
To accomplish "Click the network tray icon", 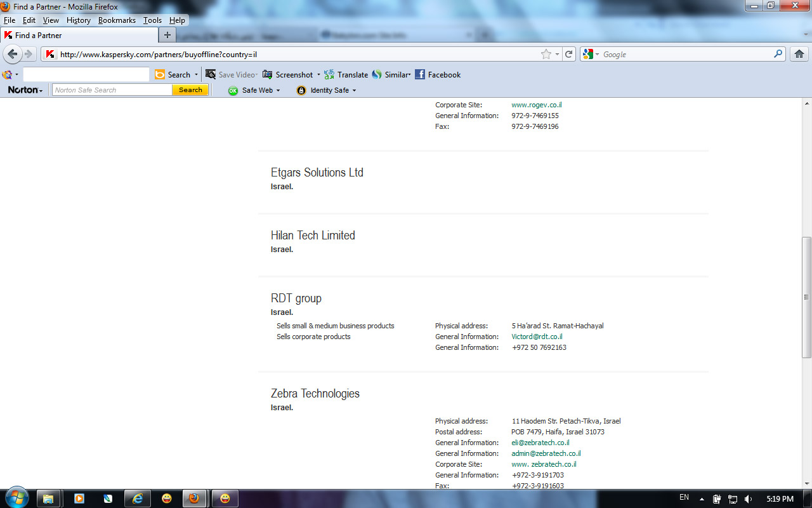I will pyautogui.click(x=733, y=499).
